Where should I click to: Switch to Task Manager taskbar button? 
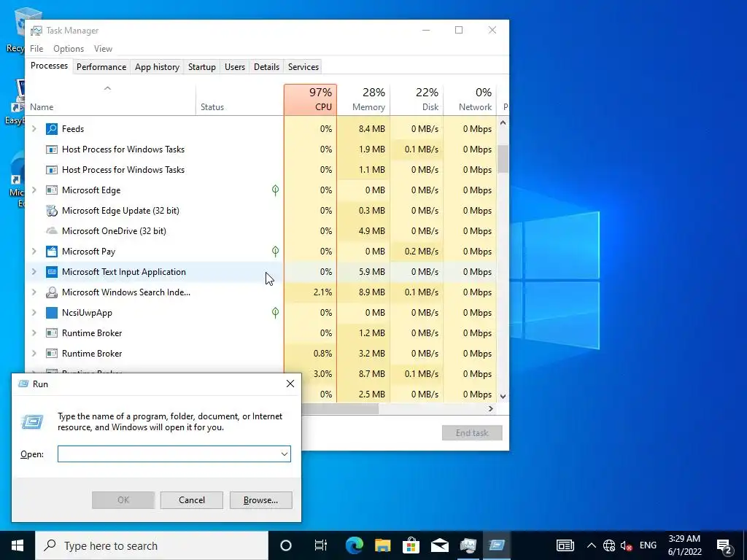tap(468, 545)
